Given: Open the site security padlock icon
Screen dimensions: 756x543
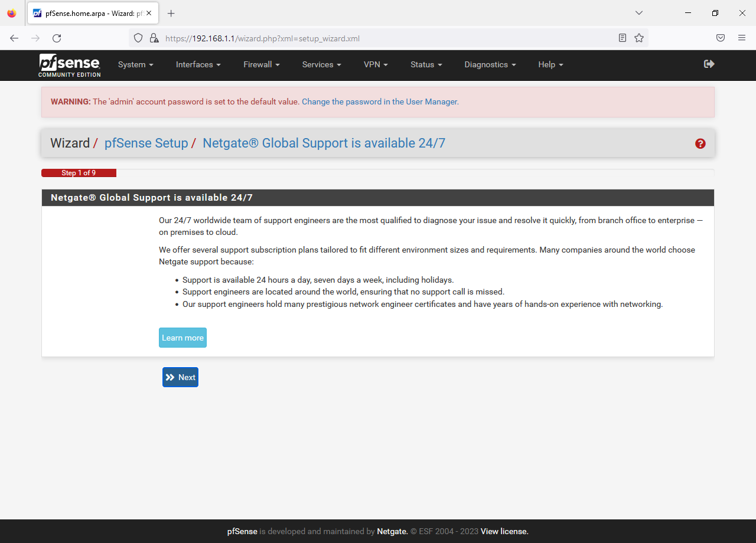Looking at the screenshot, I should [x=154, y=38].
